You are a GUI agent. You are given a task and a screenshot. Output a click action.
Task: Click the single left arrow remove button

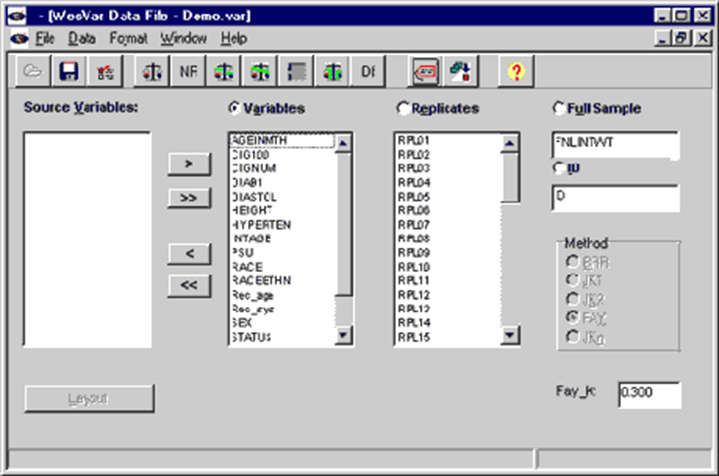[x=189, y=254]
